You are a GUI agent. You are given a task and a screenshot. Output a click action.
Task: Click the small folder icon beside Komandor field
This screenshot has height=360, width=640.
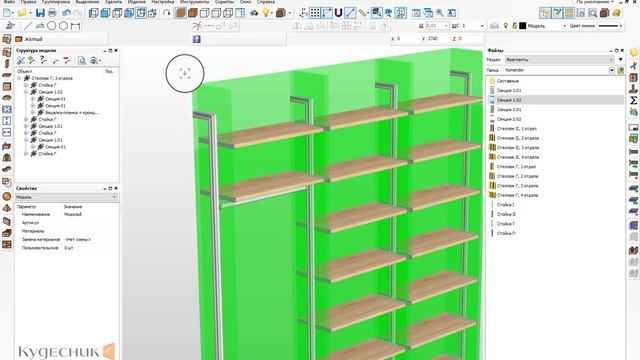[620, 71]
